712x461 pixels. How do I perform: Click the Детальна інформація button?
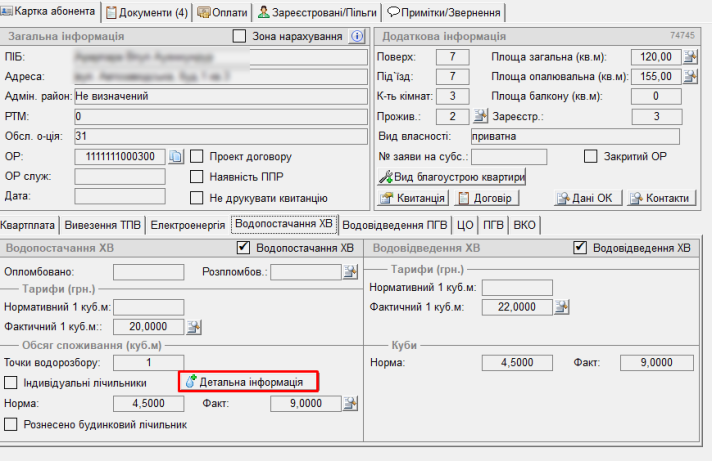point(248,381)
